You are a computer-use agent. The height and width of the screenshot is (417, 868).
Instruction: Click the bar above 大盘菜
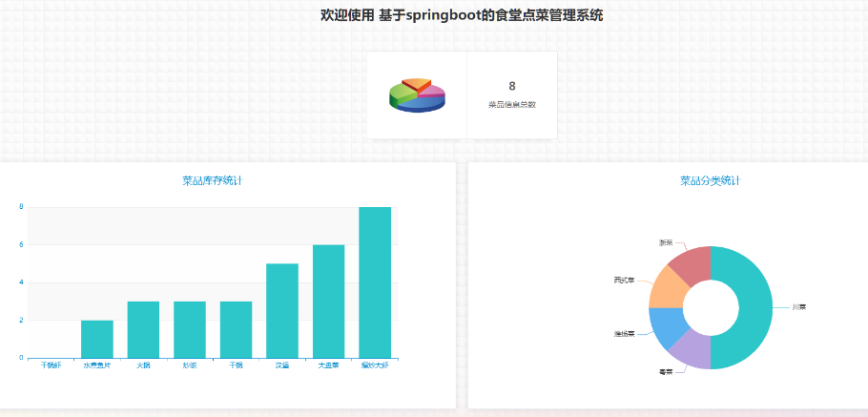[329, 302]
